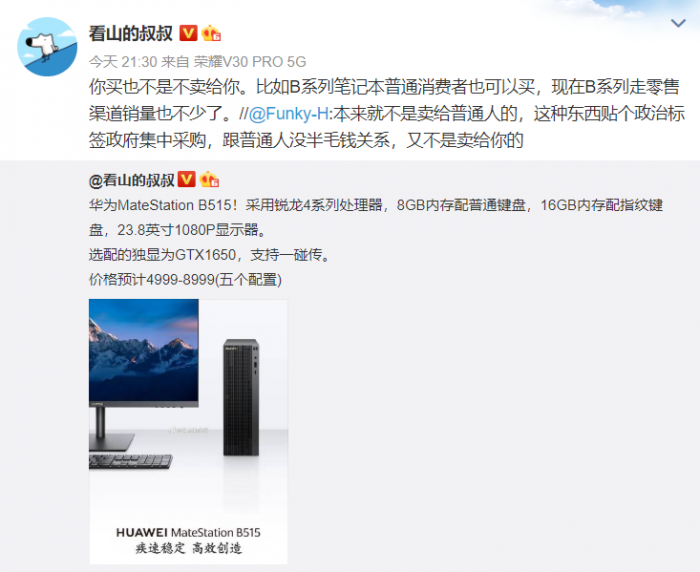Click the orange V badge beside top username
The width and height of the screenshot is (700, 572).
pyautogui.click(x=188, y=33)
